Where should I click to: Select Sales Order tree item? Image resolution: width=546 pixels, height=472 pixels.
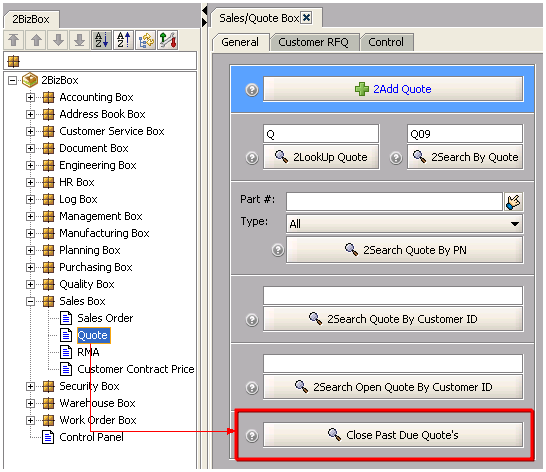click(x=105, y=318)
